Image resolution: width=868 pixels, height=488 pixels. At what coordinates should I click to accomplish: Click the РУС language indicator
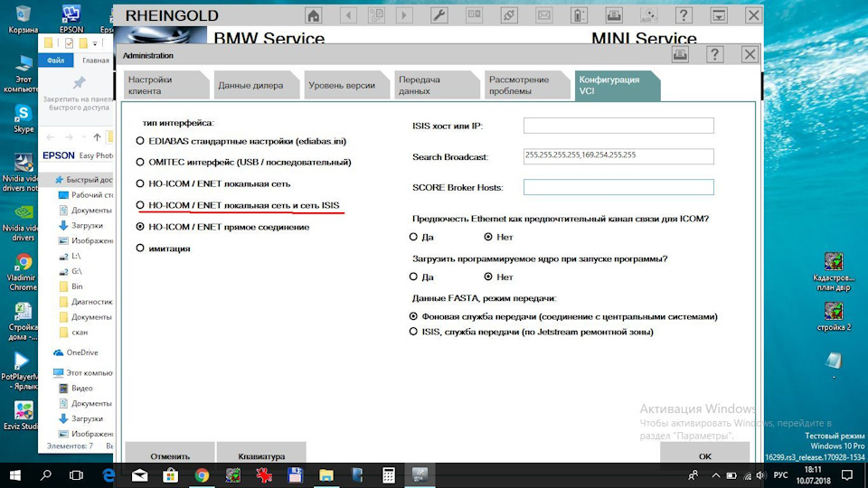(x=780, y=475)
